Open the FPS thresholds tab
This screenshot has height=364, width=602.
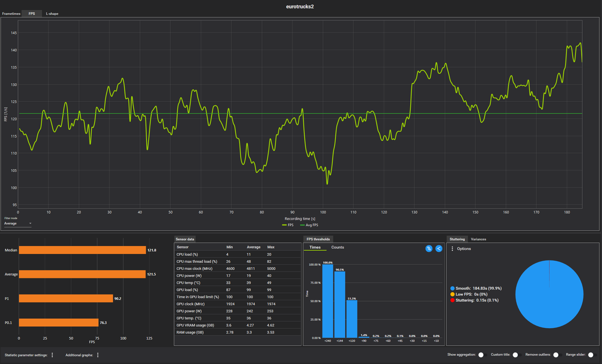(318, 239)
